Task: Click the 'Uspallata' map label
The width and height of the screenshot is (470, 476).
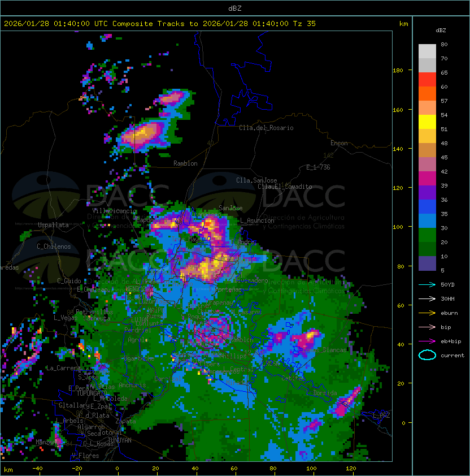Action: click(53, 225)
